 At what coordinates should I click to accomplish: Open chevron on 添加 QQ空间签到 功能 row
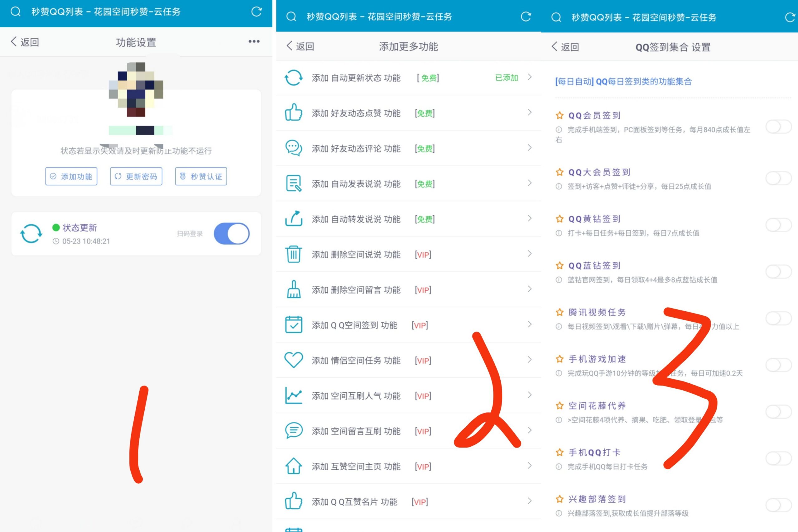click(530, 324)
